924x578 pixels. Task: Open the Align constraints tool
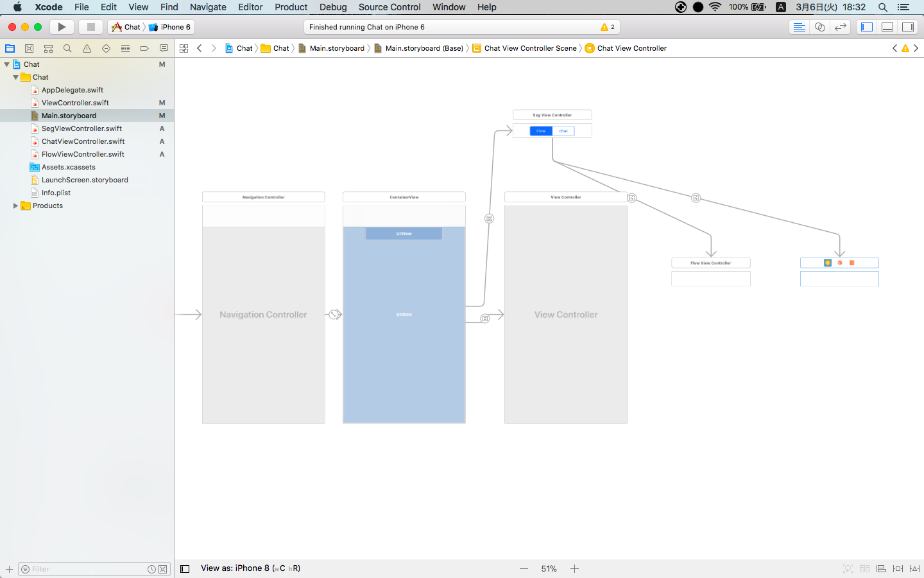click(x=881, y=568)
